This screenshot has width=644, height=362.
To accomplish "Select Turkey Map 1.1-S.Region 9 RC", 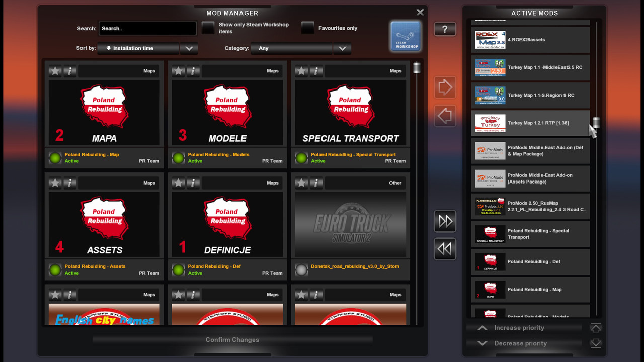I will (530, 95).
